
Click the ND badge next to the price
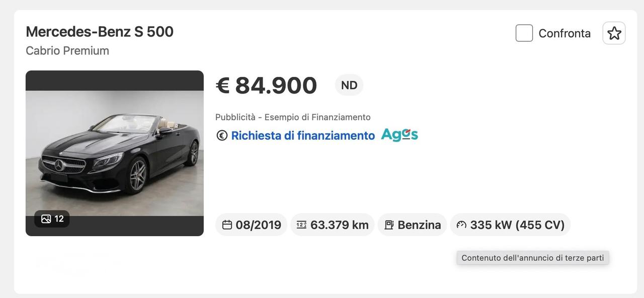349,84
